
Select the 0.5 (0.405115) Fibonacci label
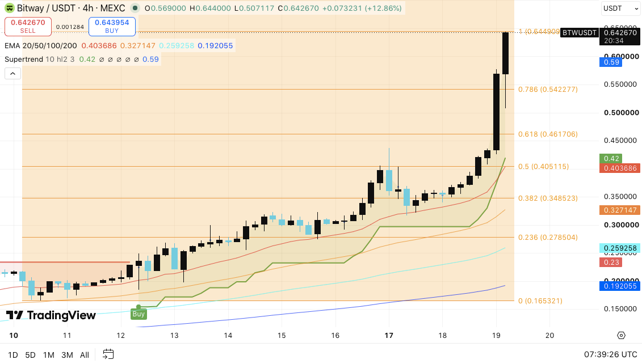543,167
